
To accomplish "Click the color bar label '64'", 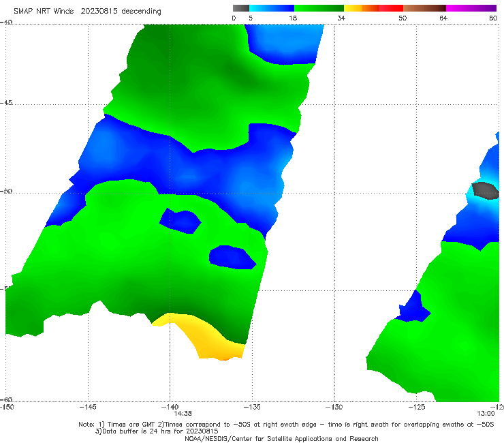I will [443, 18].
